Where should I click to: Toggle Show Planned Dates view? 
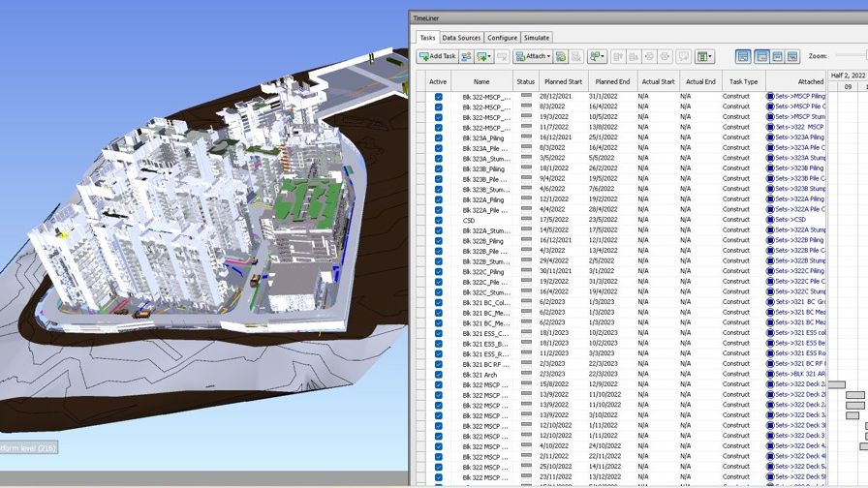[761, 56]
